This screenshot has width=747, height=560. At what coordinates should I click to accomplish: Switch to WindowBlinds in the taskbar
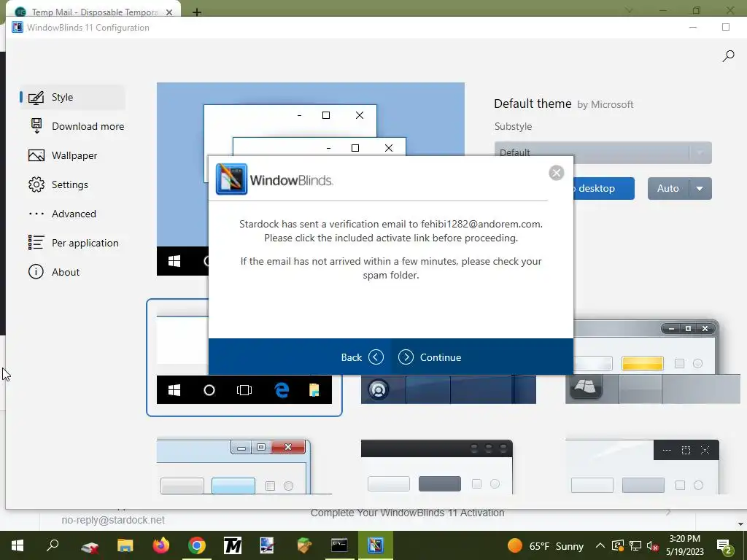[x=376, y=545]
